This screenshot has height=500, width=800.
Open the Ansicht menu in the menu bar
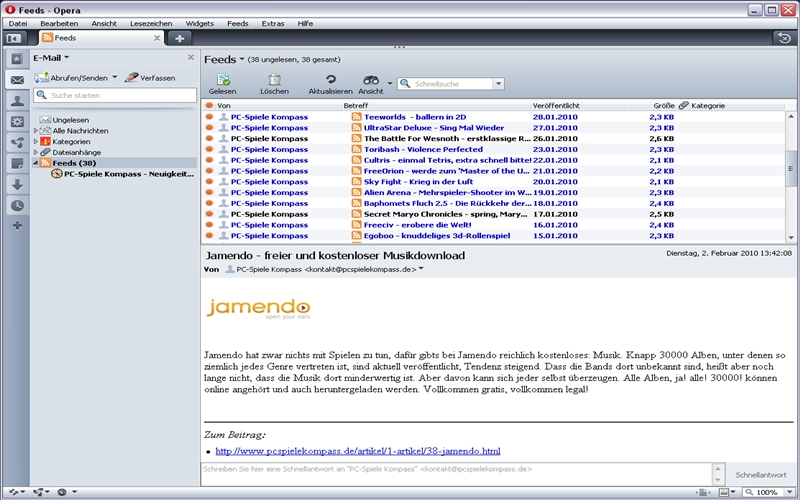pyautogui.click(x=104, y=23)
